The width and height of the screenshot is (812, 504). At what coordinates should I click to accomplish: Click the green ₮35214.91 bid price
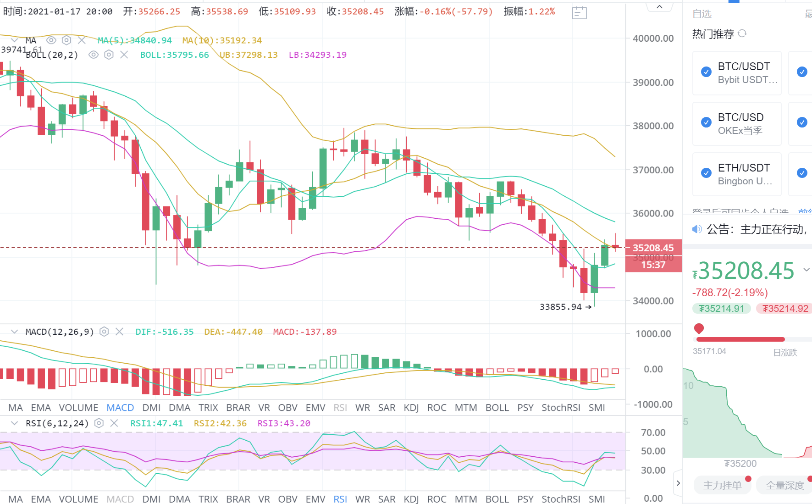click(721, 309)
